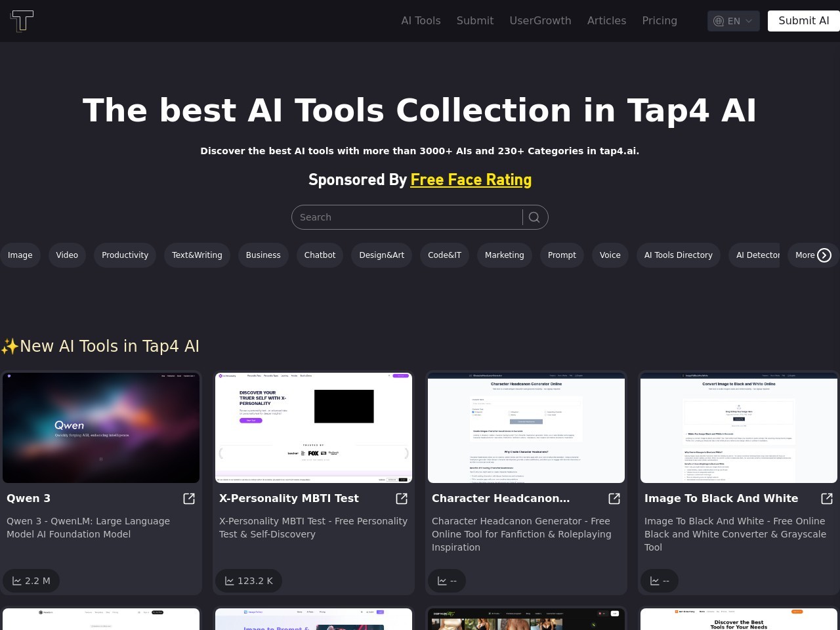Click the globe icon in language selector
Screen dimensions: 840x630
pyautogui.click(x=719, y=21)
